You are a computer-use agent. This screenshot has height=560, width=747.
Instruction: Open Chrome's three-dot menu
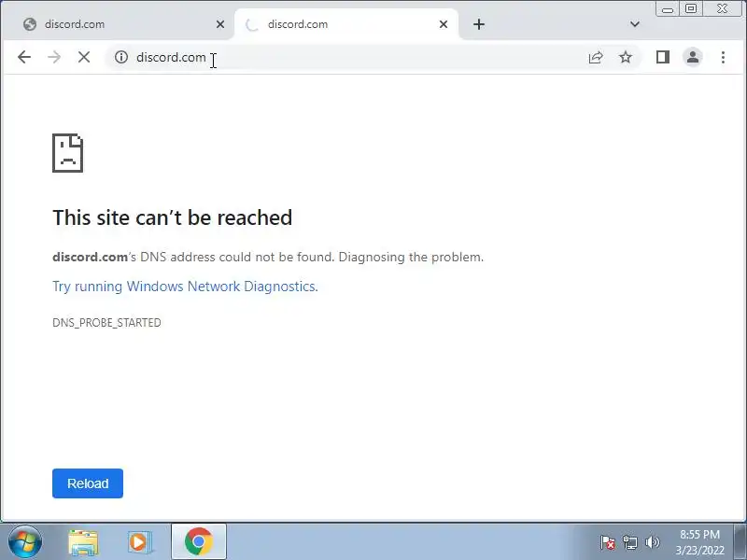pos(723,57)
